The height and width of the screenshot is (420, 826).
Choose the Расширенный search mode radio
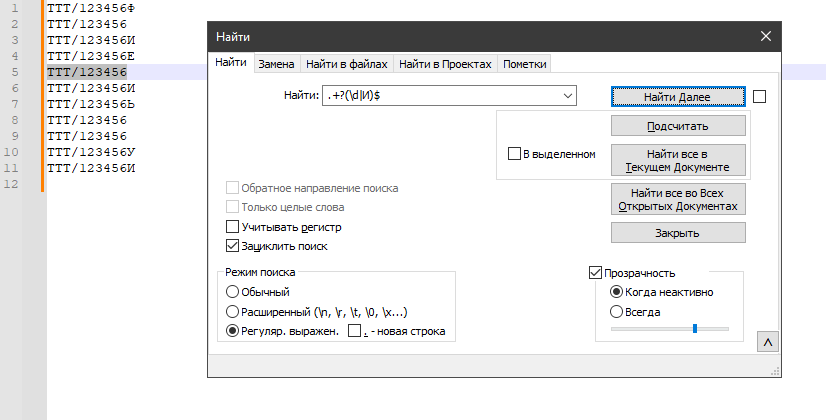(x=233, y=311)
